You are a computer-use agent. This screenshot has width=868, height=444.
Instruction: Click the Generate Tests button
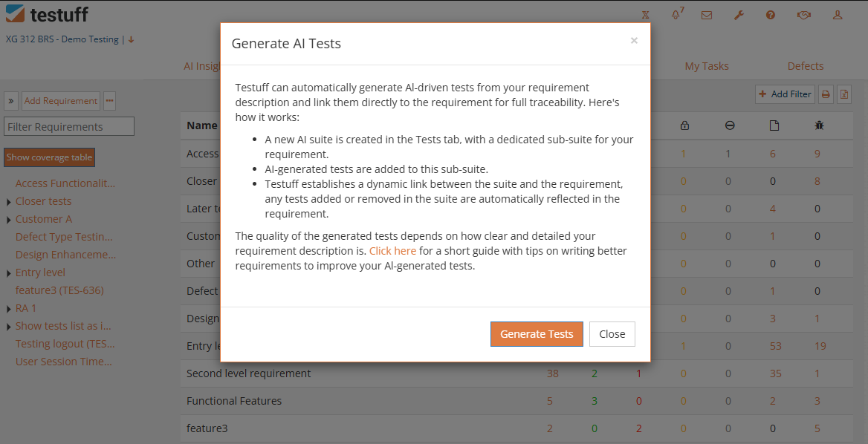point(537,334)
